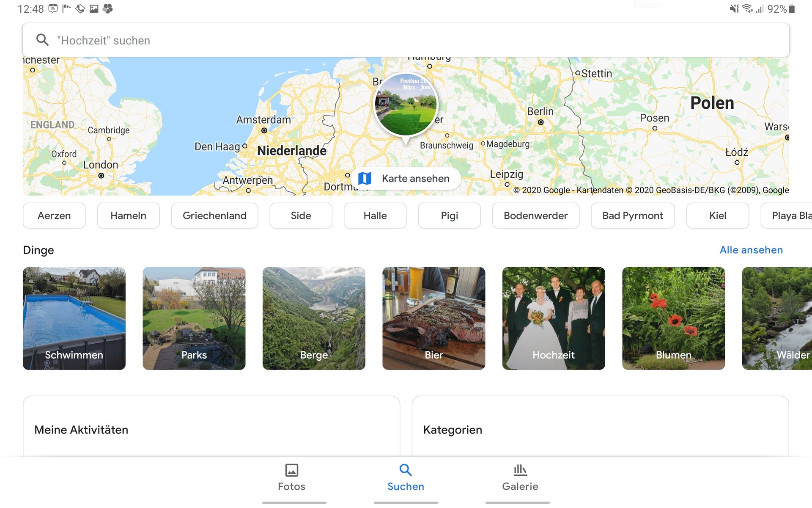Tap the muted sound icon in status bar
Image resolution: width=812 pixels, height=508 pixels.
coord(734,8)
